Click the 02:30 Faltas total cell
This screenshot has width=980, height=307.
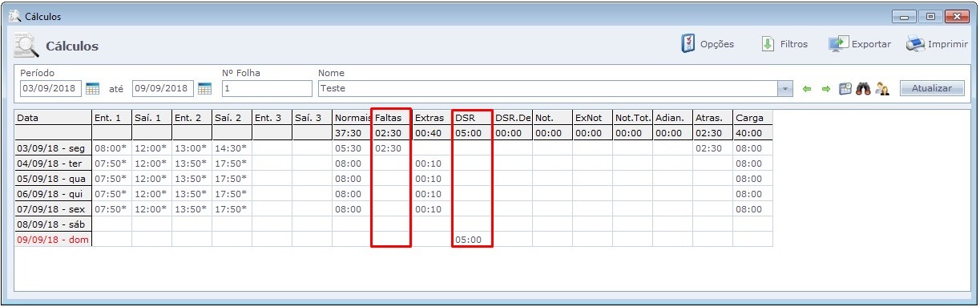[x=392, y=133]
